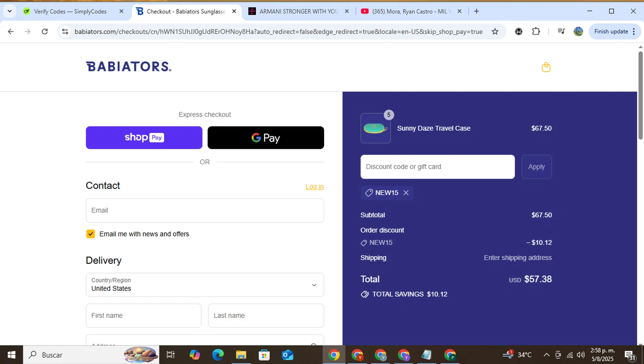
Task: Focus the Email input field
Action: pyautogui.click(x=205, y=210)
